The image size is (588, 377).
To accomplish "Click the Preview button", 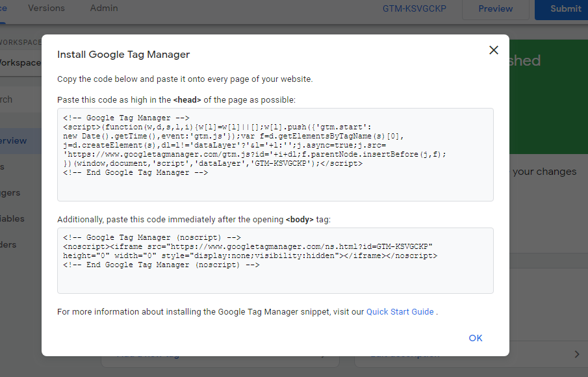I will [495, 9].
